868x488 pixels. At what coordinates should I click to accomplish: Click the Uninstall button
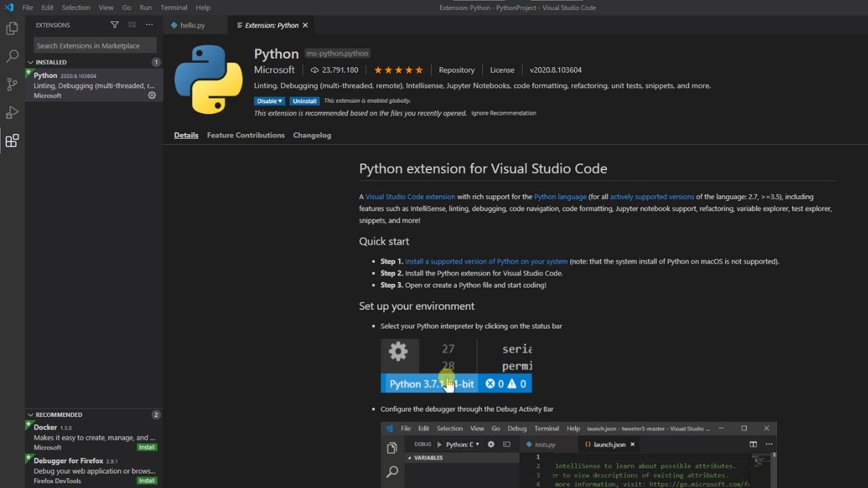304,101
